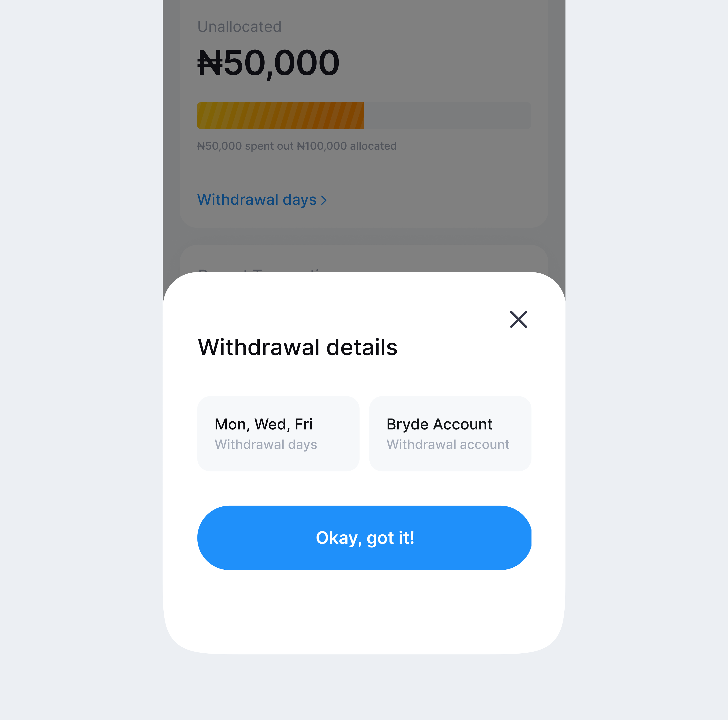
Task: Tap the Withdrawal account label text
Action: click(448, 444)
